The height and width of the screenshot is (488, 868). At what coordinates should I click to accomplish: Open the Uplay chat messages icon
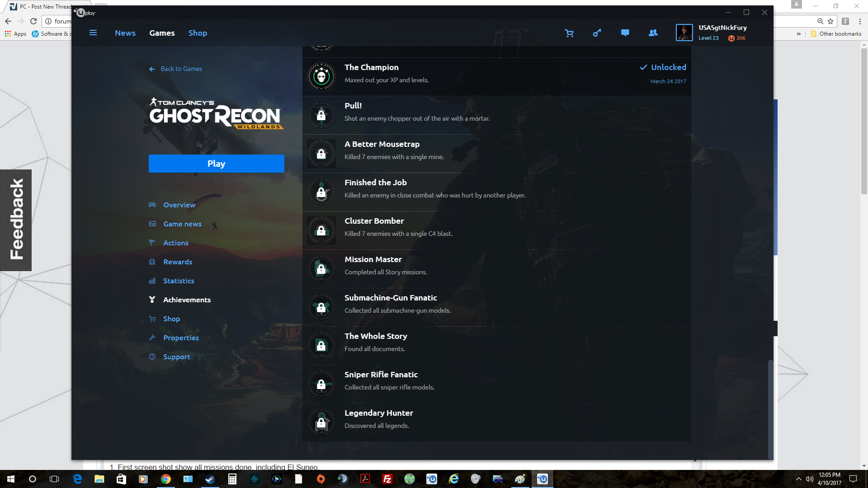[625, 33]
